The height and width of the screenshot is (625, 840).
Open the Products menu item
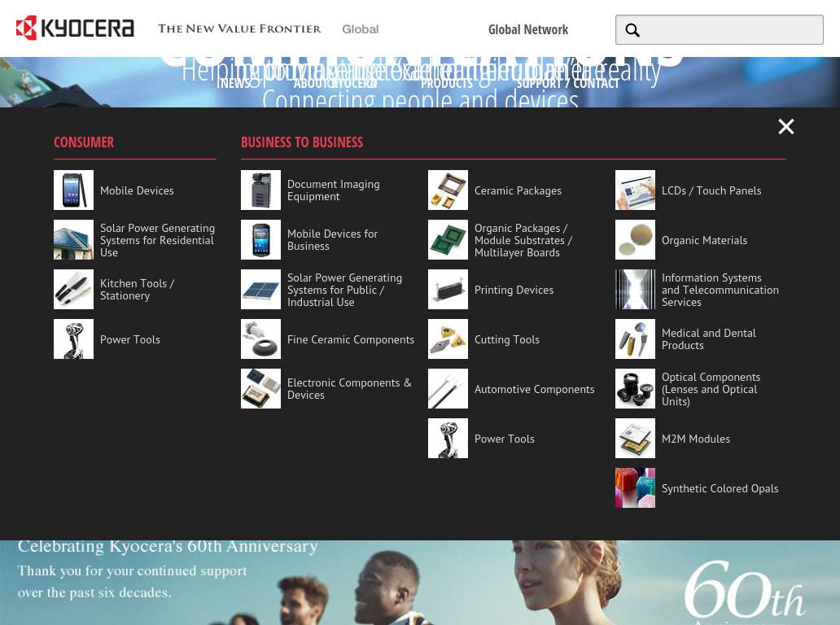click(446, 84)
